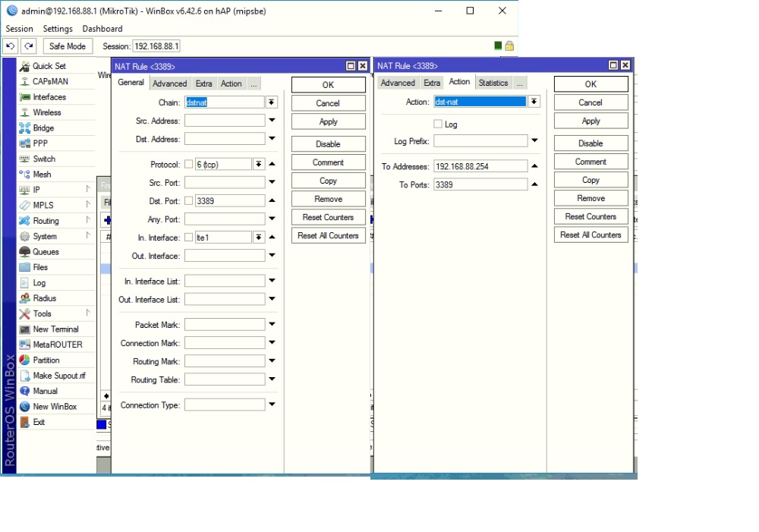Click the redo toolbar icon
Screen dimensions: 759x532
pyautogui.click(x=29, y=46)
